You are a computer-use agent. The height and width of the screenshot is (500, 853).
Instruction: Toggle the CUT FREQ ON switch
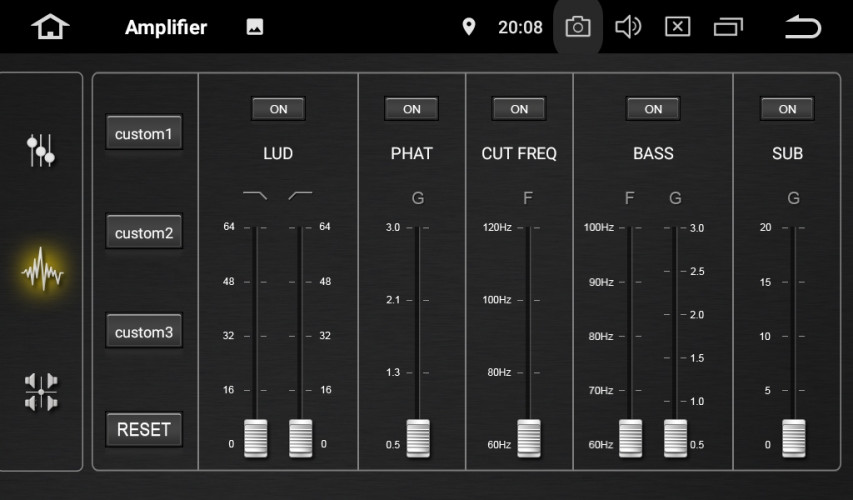coord(519,109)
